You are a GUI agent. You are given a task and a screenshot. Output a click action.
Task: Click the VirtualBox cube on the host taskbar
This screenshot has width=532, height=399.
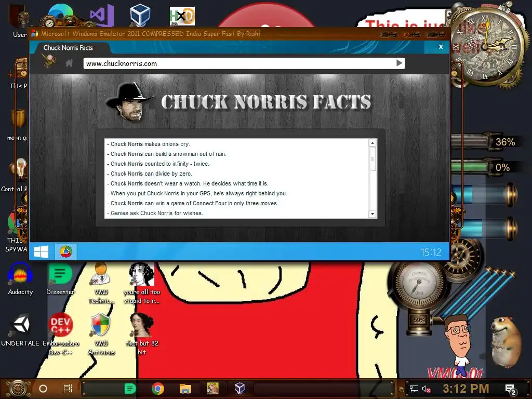[x=240, y=389]
